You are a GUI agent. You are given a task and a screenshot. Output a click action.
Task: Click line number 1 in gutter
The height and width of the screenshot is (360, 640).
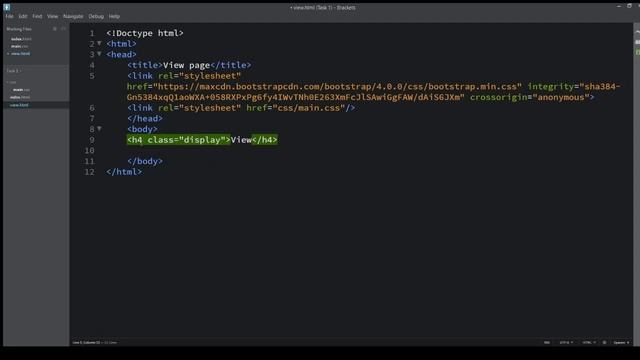pyautogui.click(x=92, y=33)
